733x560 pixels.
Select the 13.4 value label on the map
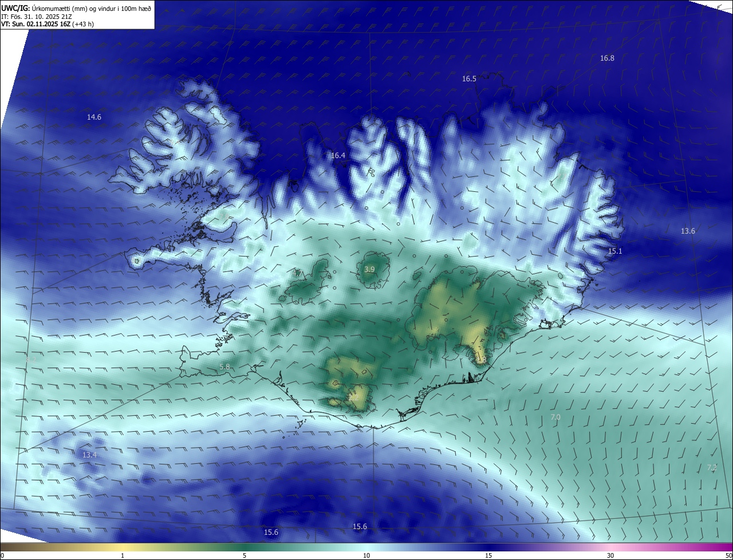tap(89, 455)
